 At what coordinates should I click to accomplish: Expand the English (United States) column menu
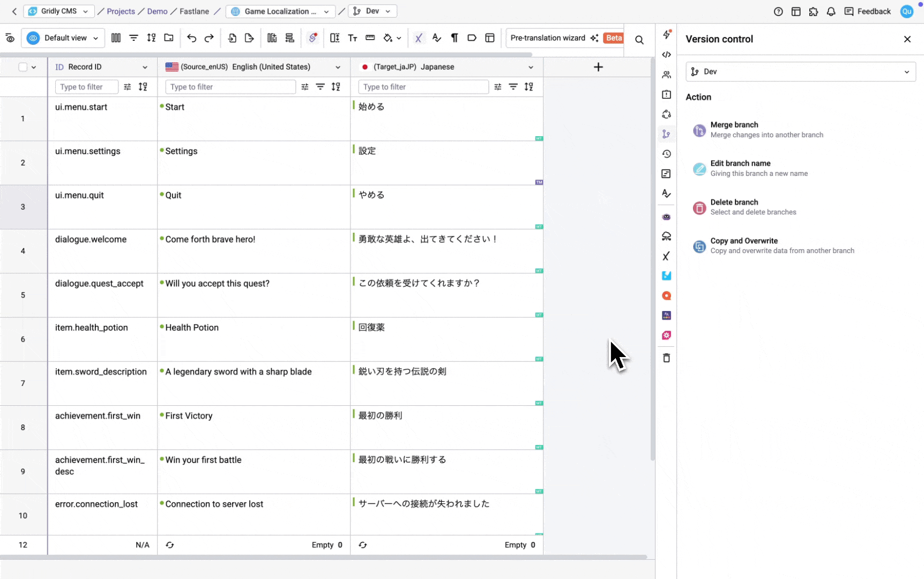coord(338,67)
